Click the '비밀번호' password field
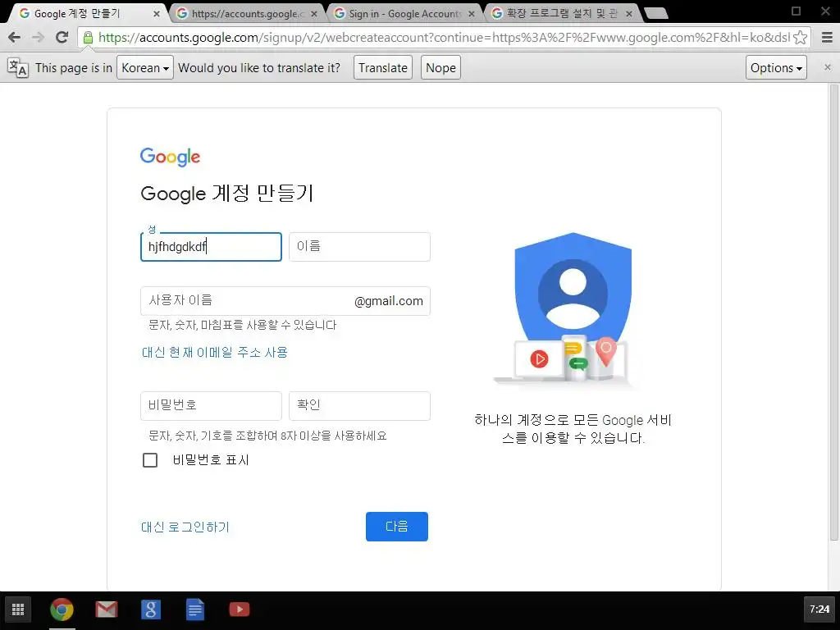This screenshot has width=840, height=630. (211, 406)
